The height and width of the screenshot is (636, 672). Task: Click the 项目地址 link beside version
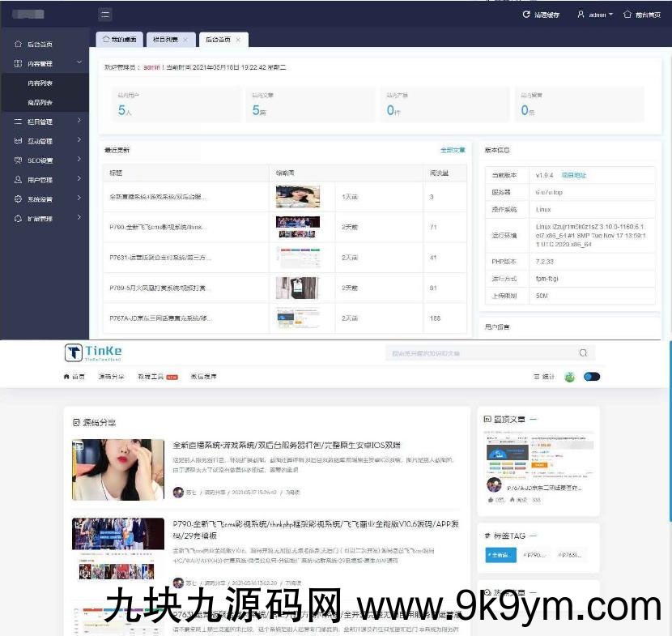pos(574,175)
